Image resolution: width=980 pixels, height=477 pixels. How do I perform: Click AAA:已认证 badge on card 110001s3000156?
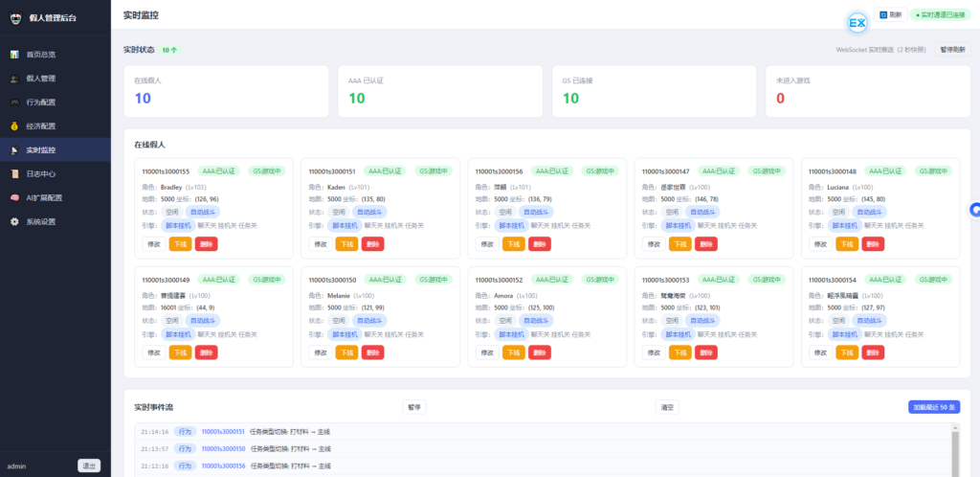(554, 170)
